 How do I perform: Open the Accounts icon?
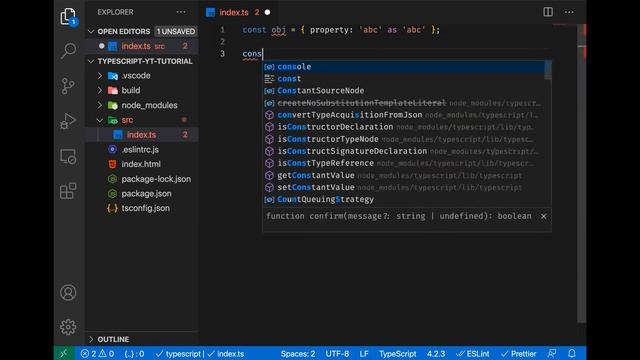tap(68, 293)
